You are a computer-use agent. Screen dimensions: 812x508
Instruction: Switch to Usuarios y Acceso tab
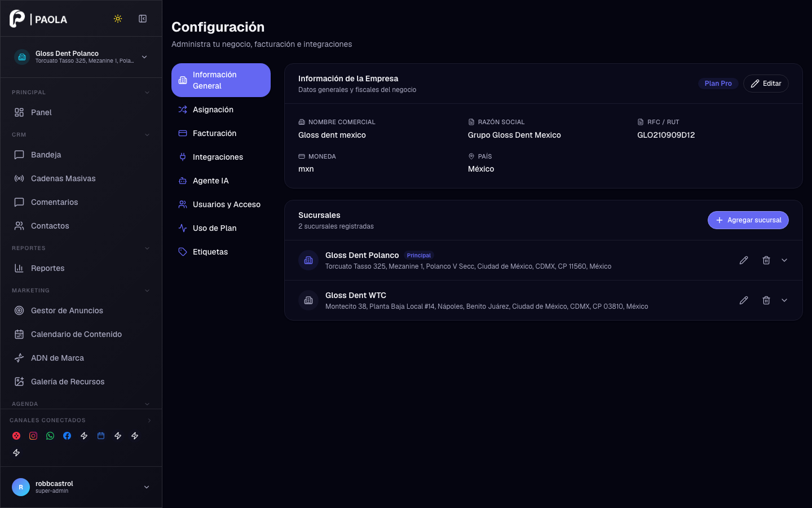(221, 204)
